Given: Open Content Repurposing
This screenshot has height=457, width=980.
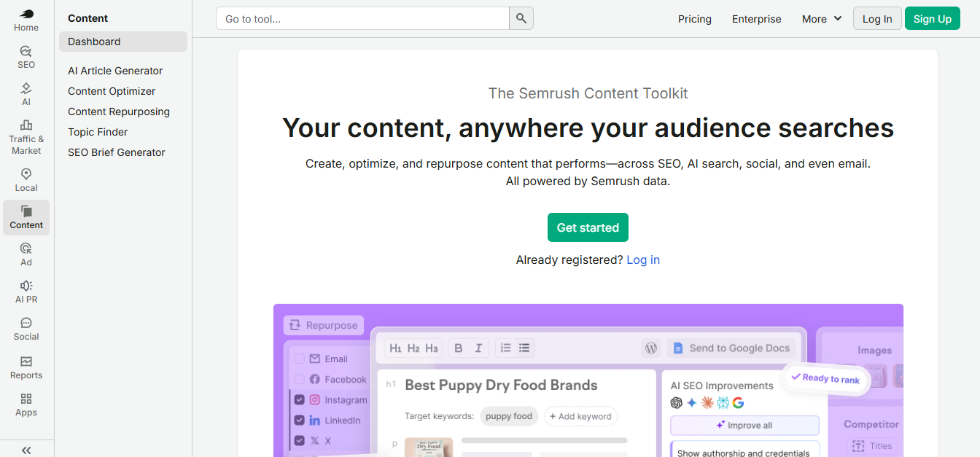Looking at the screenshot, I should (119, 112).
